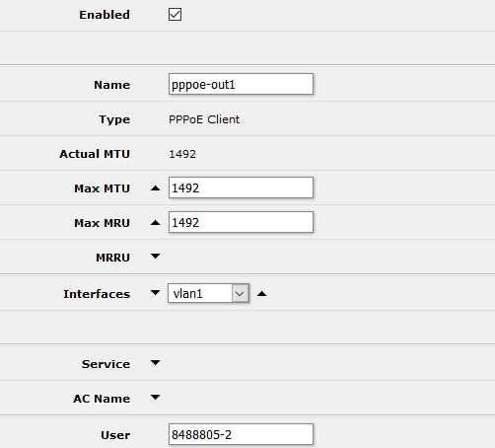Viewport: 495px width, 448px height.
Task: Click the Interfaces label
Action: click(x=97, y=294)
